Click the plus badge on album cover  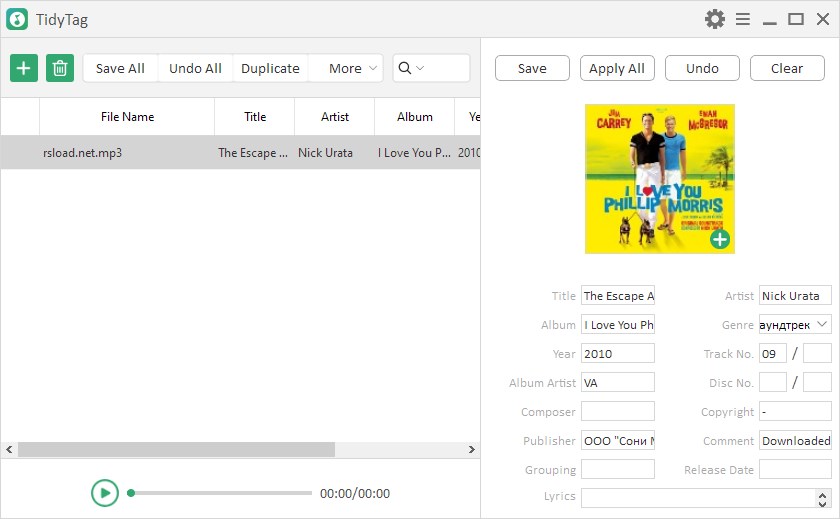(x=720, y=239)
